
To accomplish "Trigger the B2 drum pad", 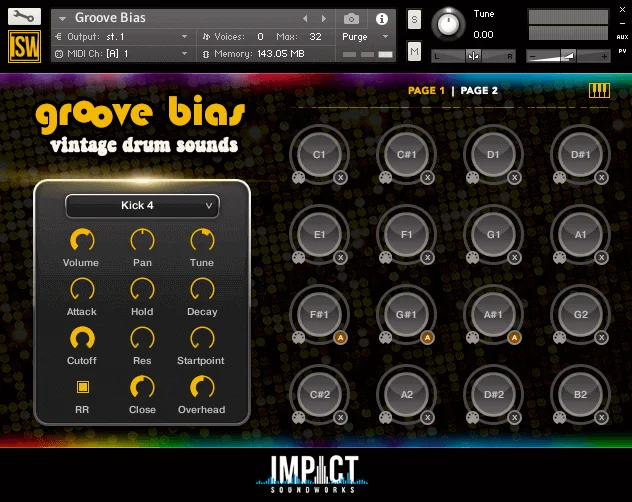I will pyautogui.click(x=580, y=394).
